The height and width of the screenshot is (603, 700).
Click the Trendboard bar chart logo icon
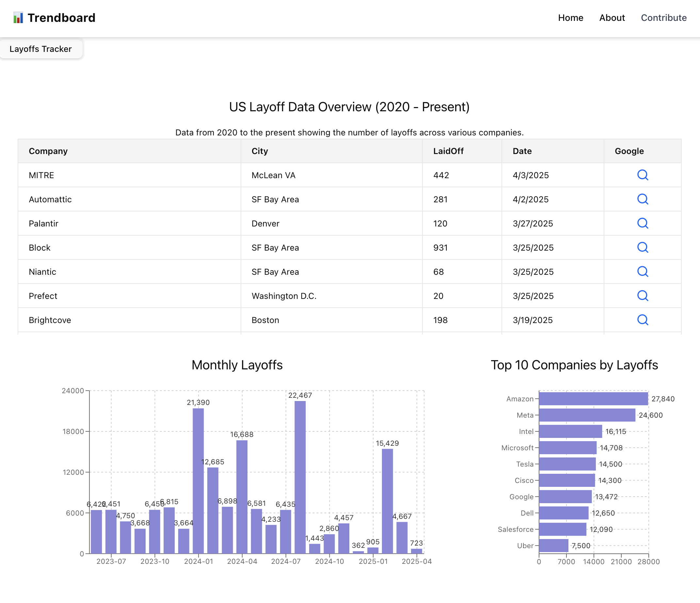18,18
